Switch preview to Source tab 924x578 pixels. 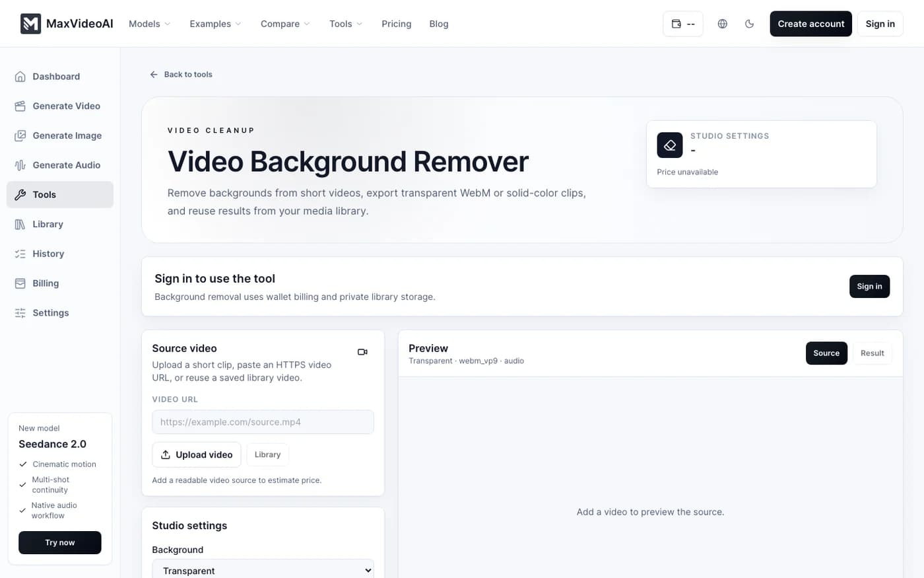(x=826, y=353)
